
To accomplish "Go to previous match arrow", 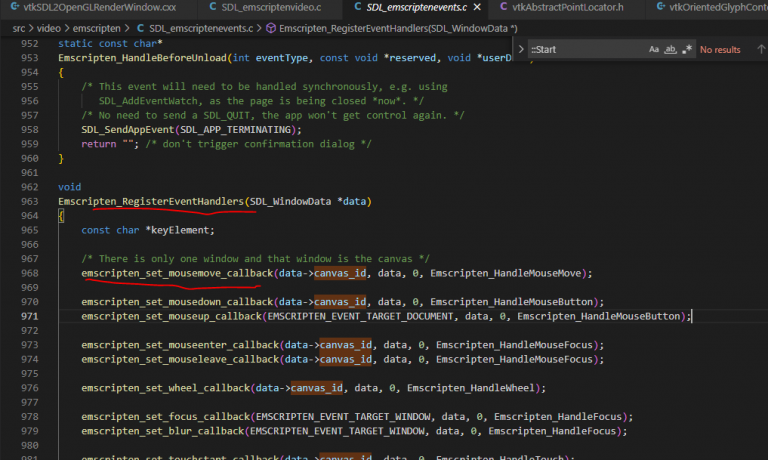I will [761, 49].
